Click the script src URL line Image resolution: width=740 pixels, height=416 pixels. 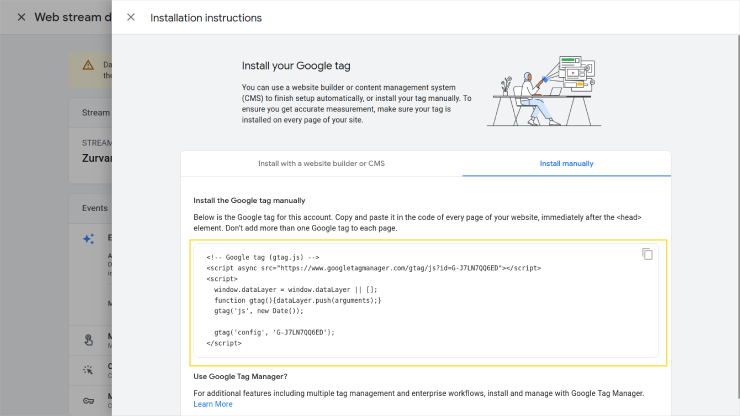click(x=374, y=268)
